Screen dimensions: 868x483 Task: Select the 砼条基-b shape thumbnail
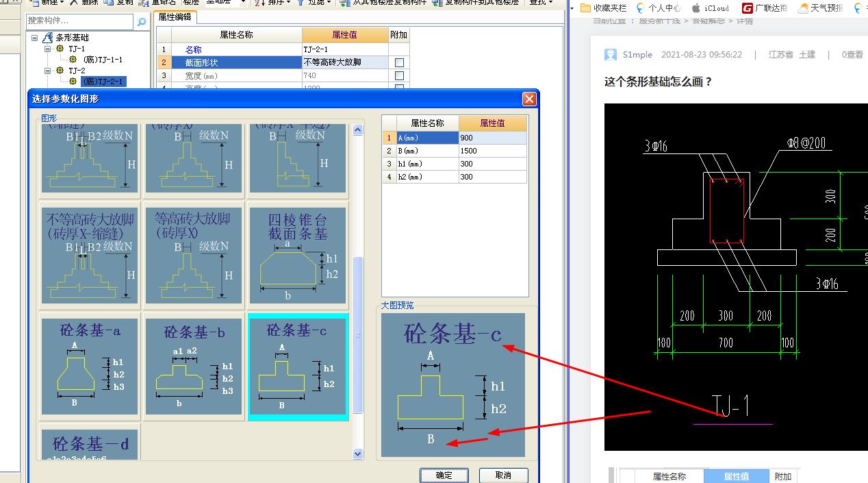pos(194,367)
